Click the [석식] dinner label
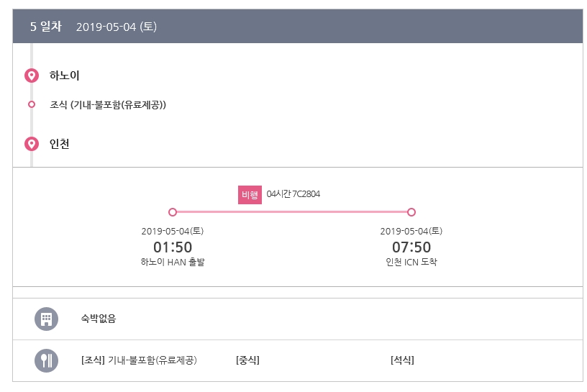587x392 pixels. [x=402, y=360]
